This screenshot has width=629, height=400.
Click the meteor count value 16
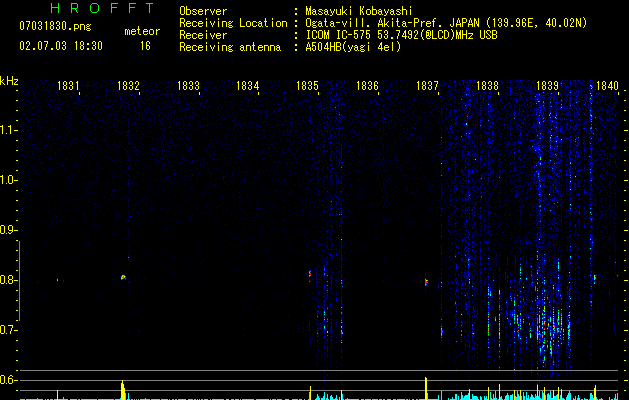pos(145,46)
